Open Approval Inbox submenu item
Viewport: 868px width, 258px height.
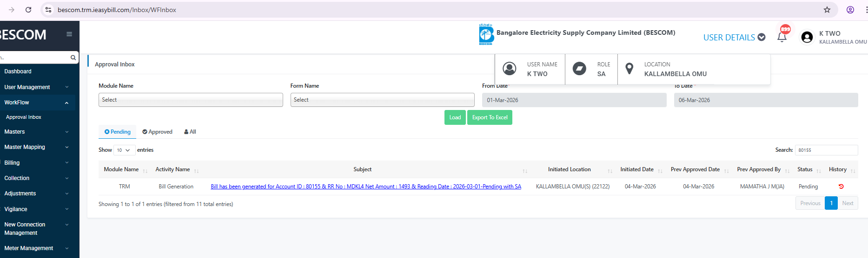(x=24, y=117)
